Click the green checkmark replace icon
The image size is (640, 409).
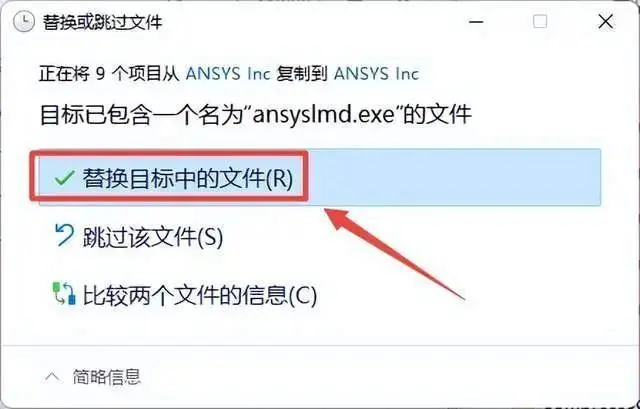(64, 178)
